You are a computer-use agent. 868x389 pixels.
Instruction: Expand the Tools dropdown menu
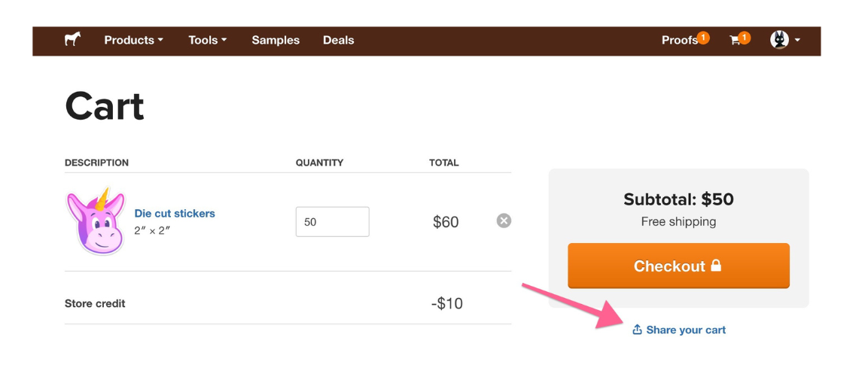click(x=208, y=41)
